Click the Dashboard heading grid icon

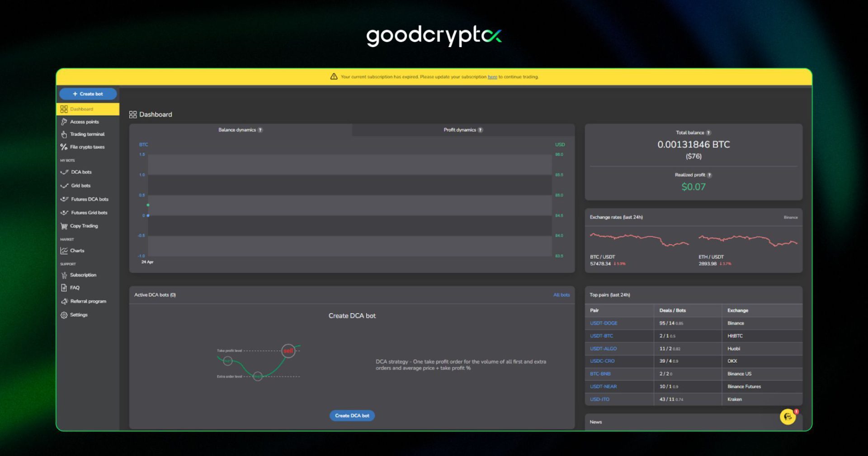[x=132, y=114]
